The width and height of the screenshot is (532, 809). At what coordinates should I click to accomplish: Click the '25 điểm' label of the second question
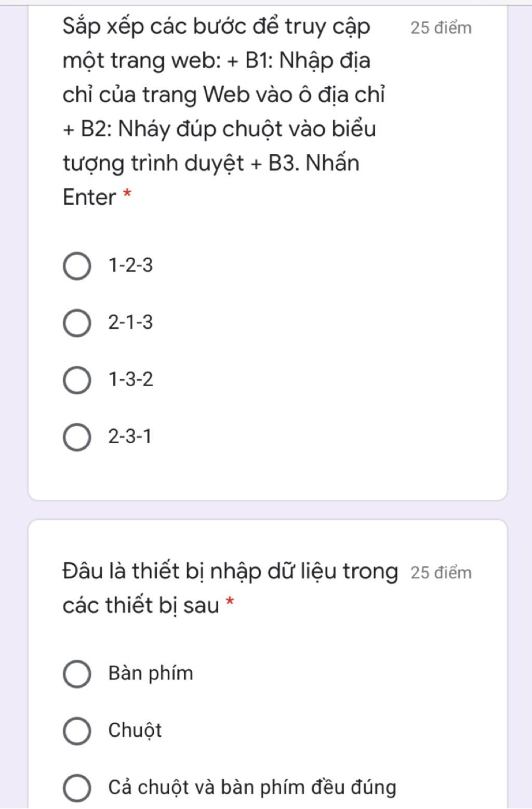(441, 573)
